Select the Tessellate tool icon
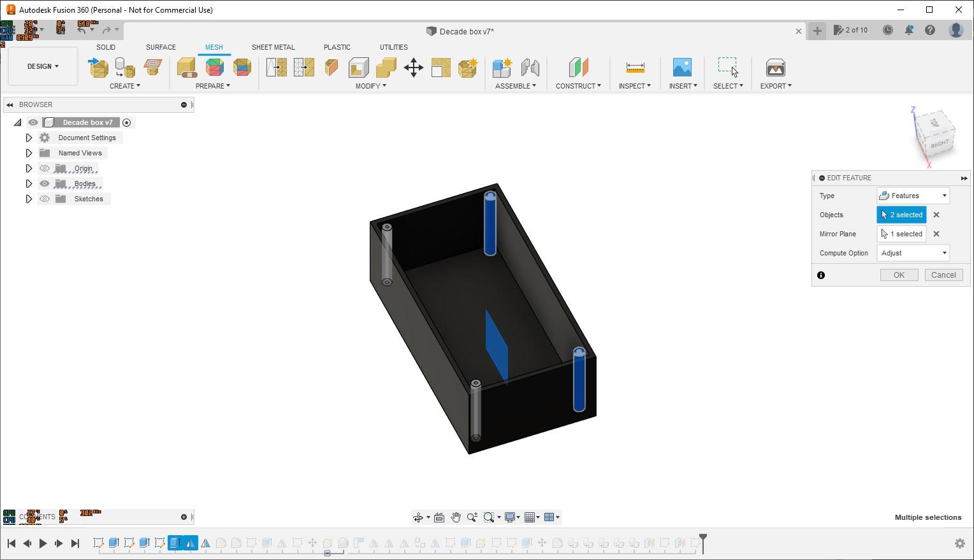Image resolution: width=974 pixels, height=560 pixels. [x=125, y=68]
